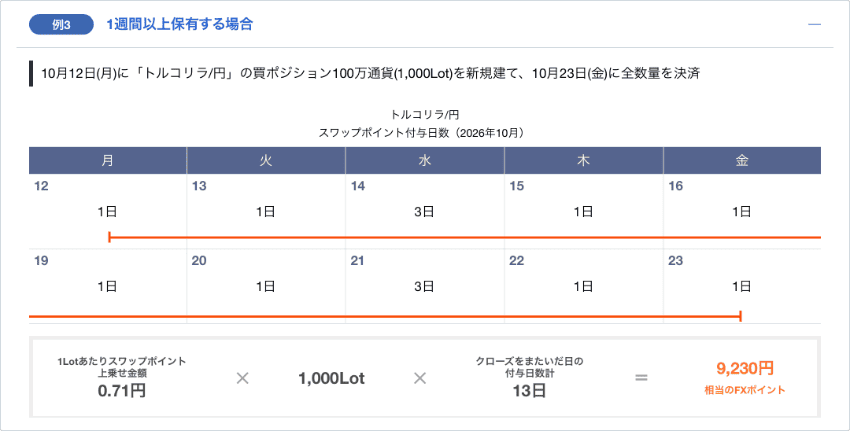Select the date 13 in the calendar

[199, 186]
